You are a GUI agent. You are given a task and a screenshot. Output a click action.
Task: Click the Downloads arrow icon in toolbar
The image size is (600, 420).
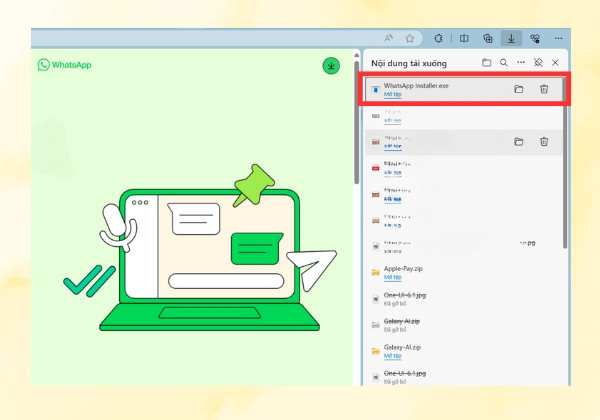click(511, 38)
